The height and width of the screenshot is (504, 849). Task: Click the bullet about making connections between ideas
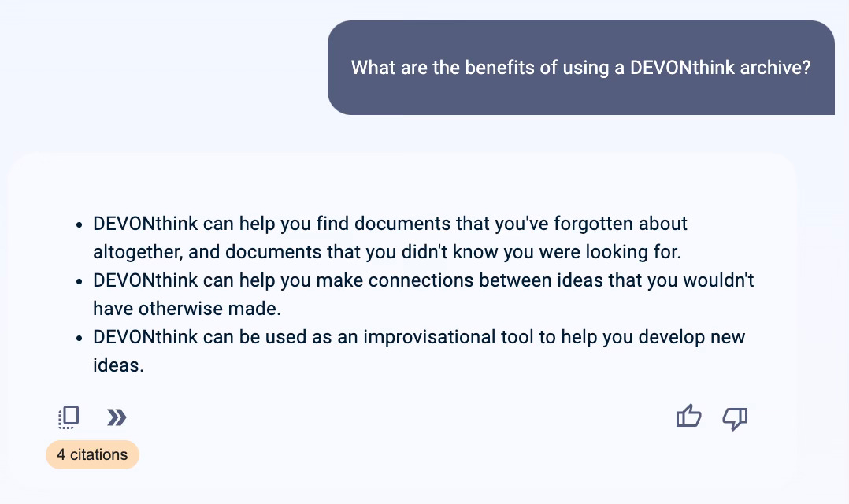[424, 294]
